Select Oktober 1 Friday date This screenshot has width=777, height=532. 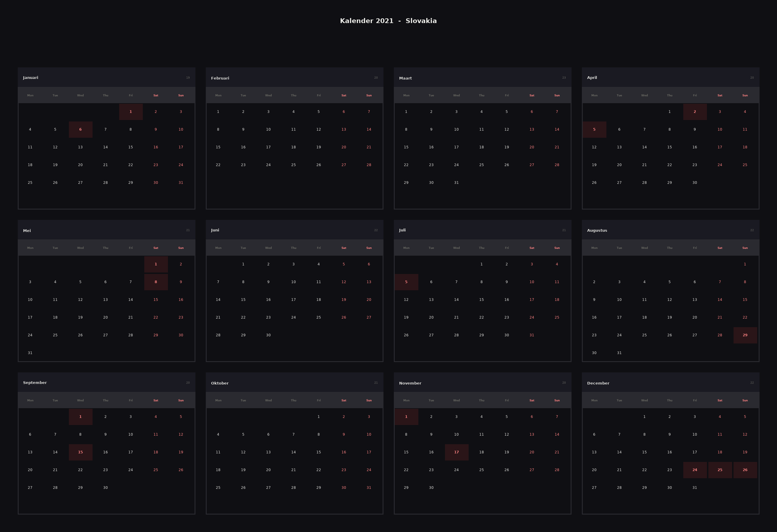(x=319, y=417)
